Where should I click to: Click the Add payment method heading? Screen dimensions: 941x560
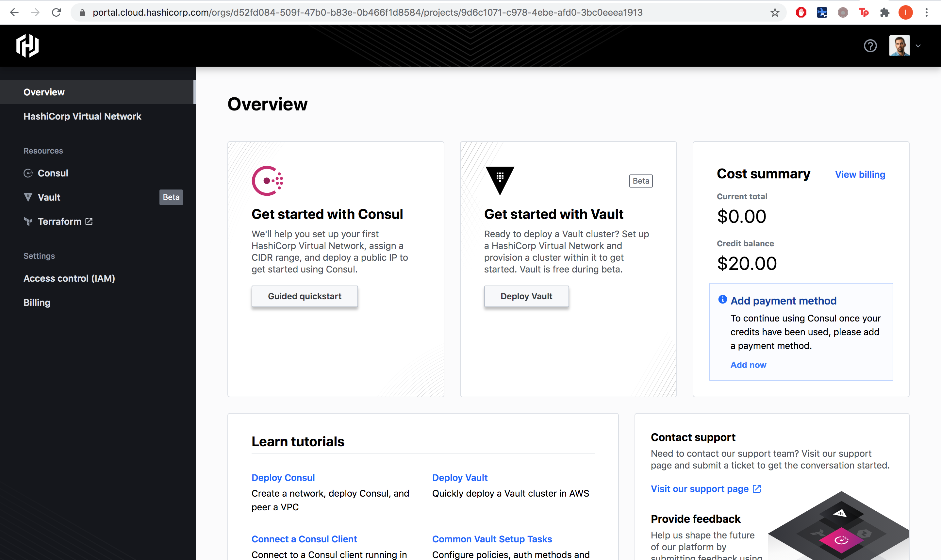pos(783,301)
